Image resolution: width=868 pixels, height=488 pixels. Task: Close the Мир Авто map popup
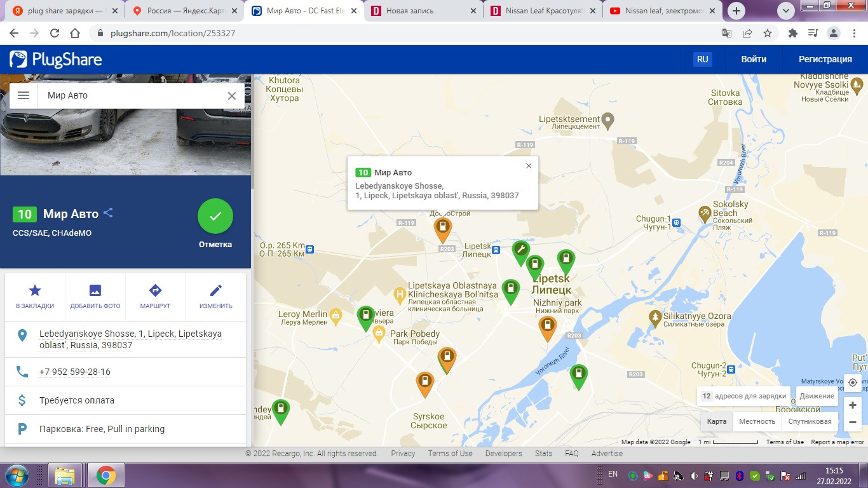[529, 166]
